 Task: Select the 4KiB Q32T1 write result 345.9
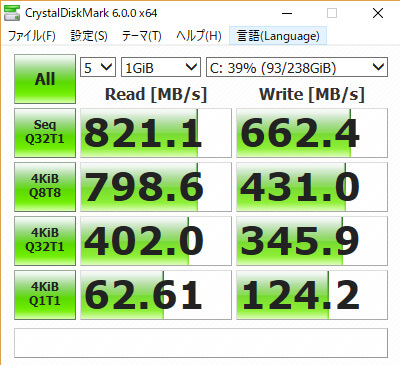312,241
